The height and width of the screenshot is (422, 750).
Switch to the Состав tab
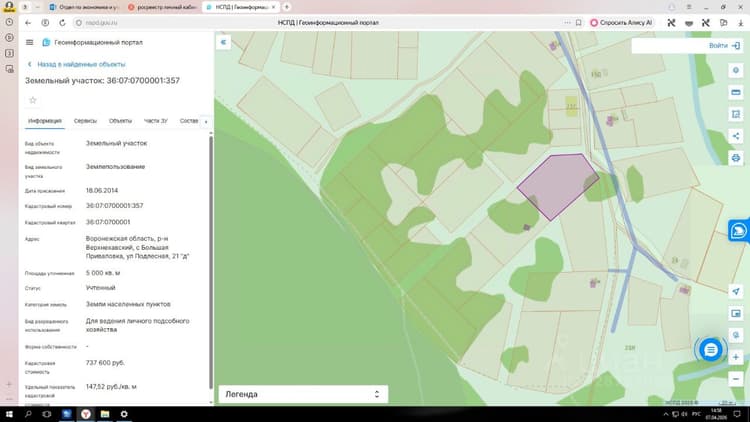(189, 121)
